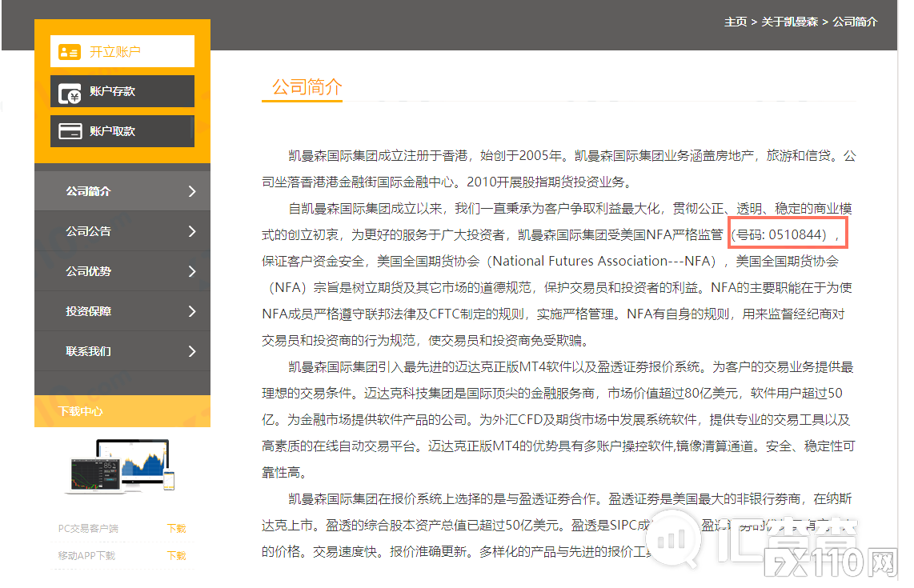The height and width of the screenshot is (588, 914).
Task: Click the bank card icon beside 账户取款
Action: pyautogui.click(x=70, y=130)
